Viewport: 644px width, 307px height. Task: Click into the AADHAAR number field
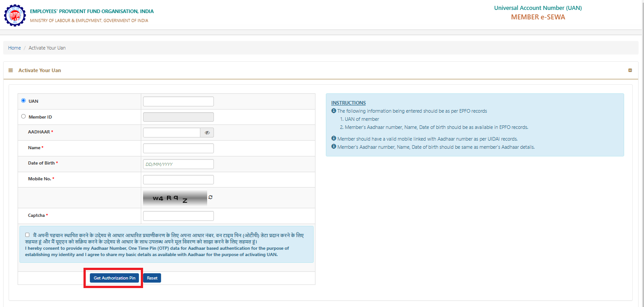click(x=171, y=133)
